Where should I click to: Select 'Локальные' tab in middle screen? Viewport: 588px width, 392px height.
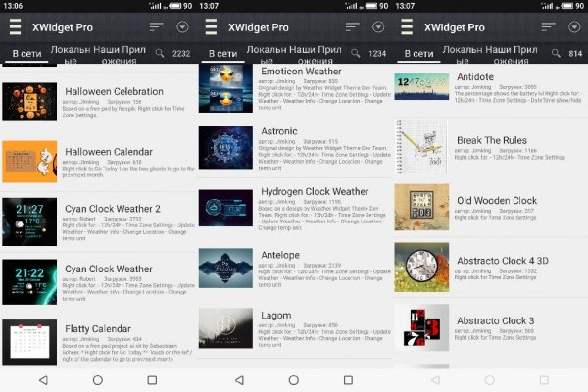click(x=267, y=55)
